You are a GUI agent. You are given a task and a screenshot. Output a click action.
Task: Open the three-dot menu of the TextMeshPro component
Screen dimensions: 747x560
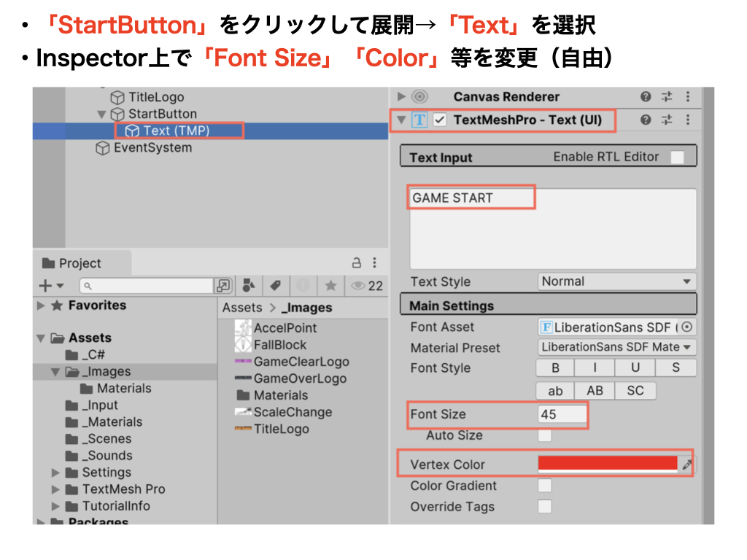pos(687,120)
